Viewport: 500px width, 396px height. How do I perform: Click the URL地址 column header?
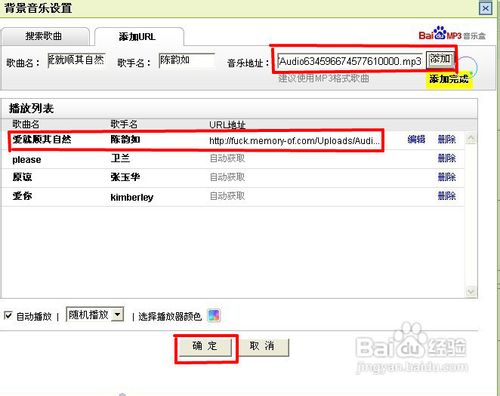coord(227,125)
